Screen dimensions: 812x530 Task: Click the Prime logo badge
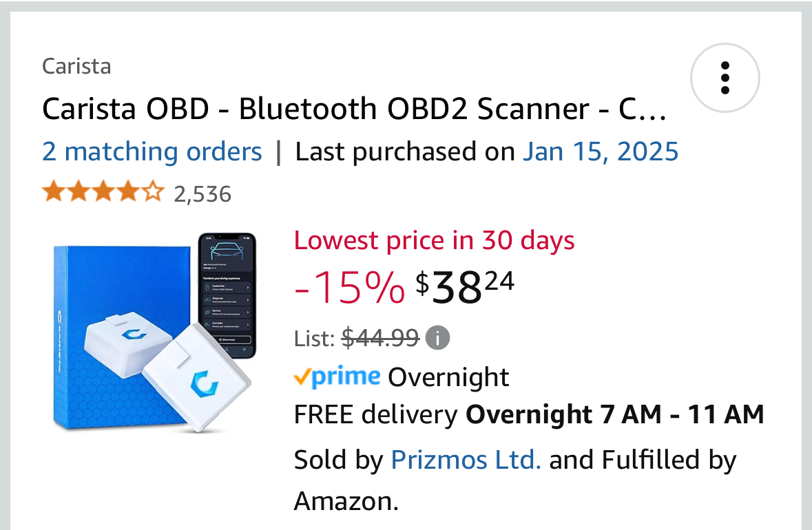337,377
